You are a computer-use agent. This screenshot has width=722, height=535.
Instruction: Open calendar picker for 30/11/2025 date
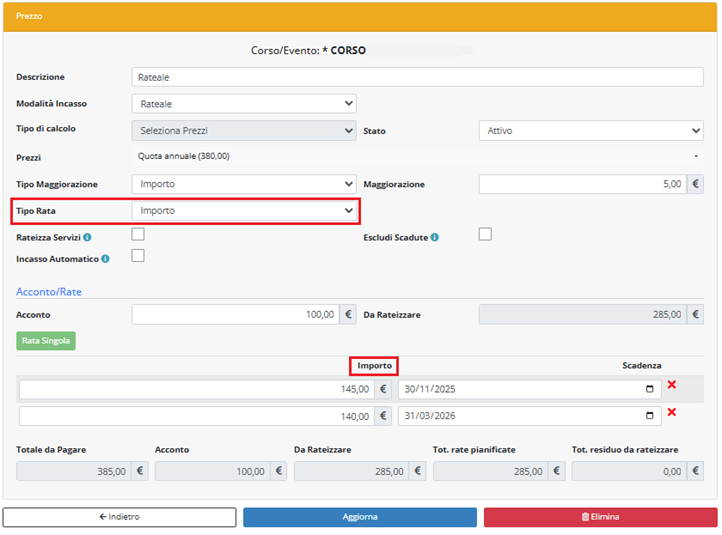(650, 389)
